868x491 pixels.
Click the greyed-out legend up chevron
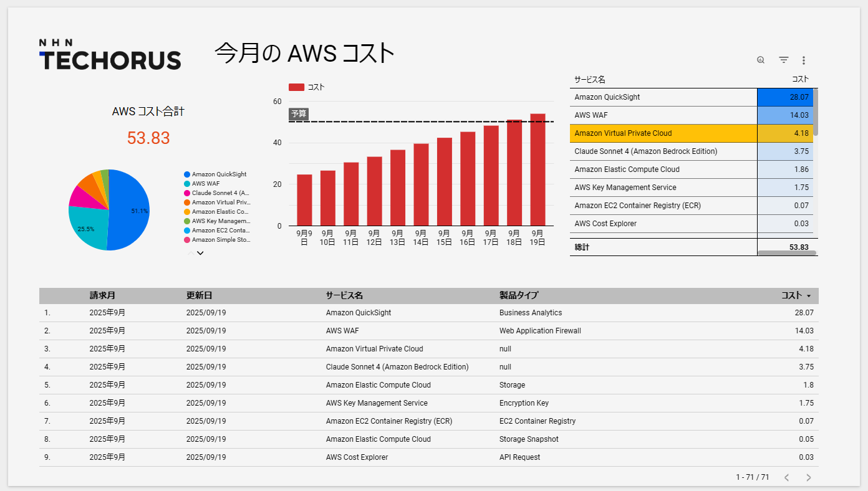pyautogui.click(x=190, y=253)
